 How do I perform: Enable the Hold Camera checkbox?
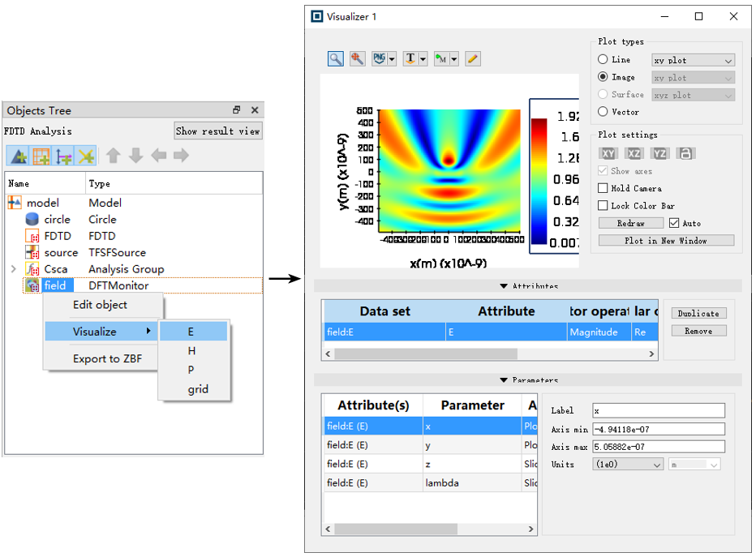pos(603,188)
